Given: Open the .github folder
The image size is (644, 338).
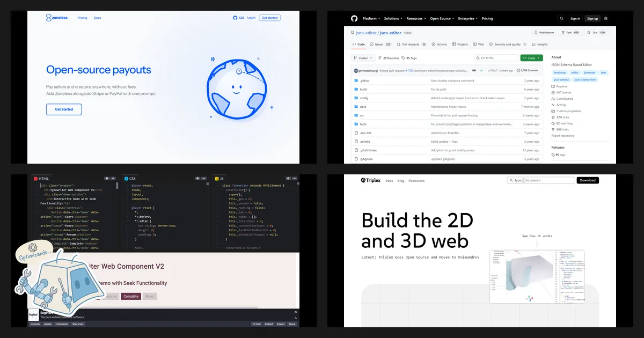Looking at the screenshot, I should (364, 80).
